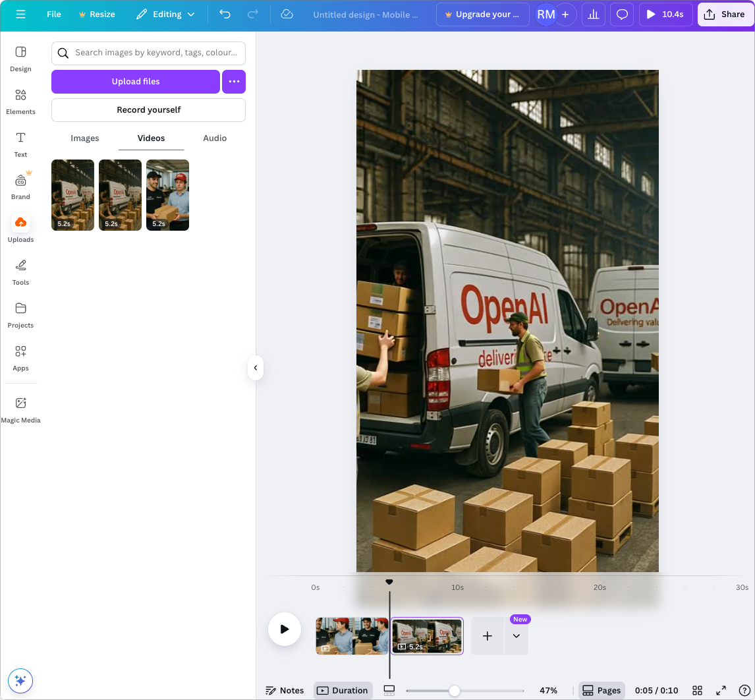The image size is (755, 700).
Task: Adjust the zoom slider handle
Action: click(x=454, y=691)
